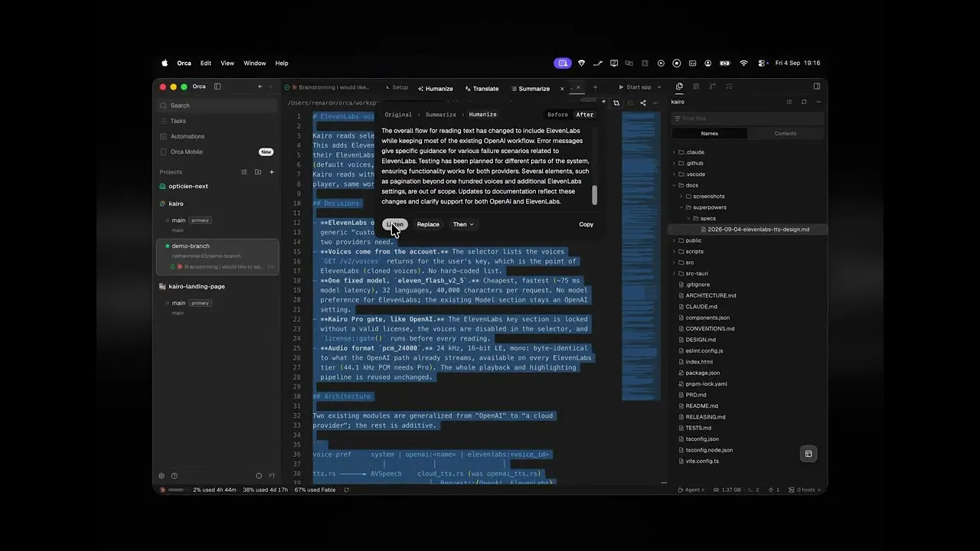Screen dimensions: 980x551
Task: Select the Summarize action
Action: tap(530, 89)
